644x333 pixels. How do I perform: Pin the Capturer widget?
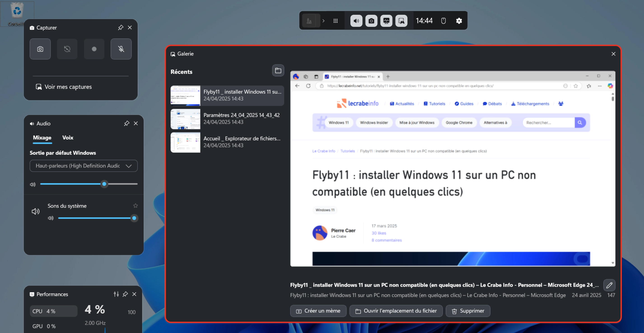121,28
